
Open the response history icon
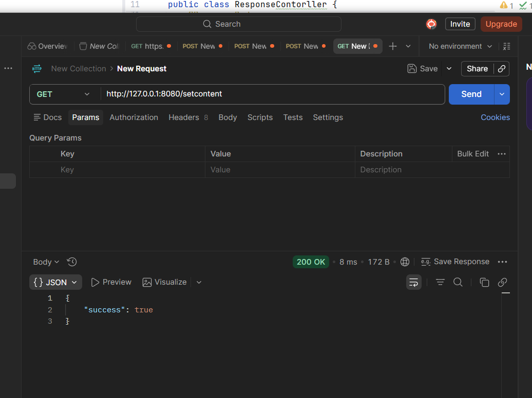71,262
